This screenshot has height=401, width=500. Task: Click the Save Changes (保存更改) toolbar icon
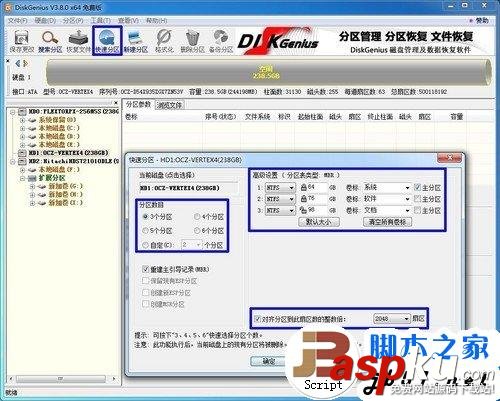tap(22, 41)
